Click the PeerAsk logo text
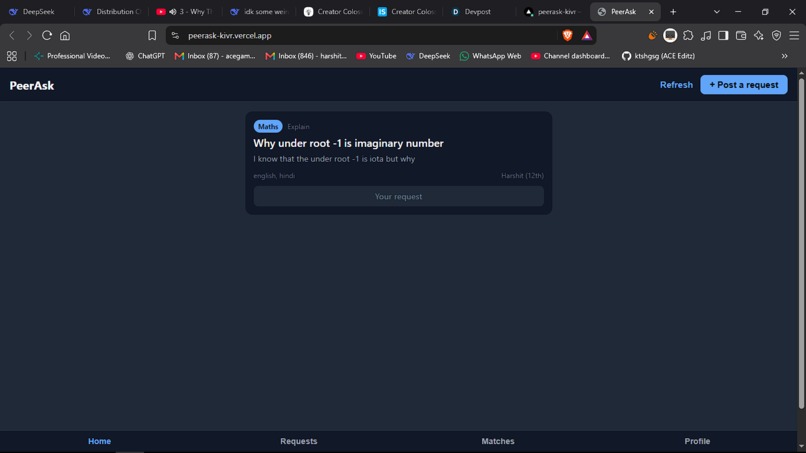The width and height of the screenshot is (806, 453). pos(32,85)
